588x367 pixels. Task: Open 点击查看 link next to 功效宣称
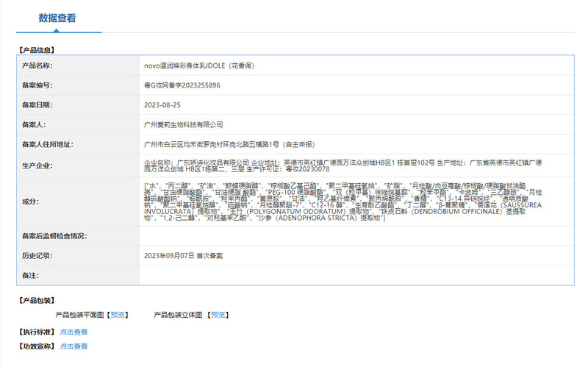tap(74, 346)
